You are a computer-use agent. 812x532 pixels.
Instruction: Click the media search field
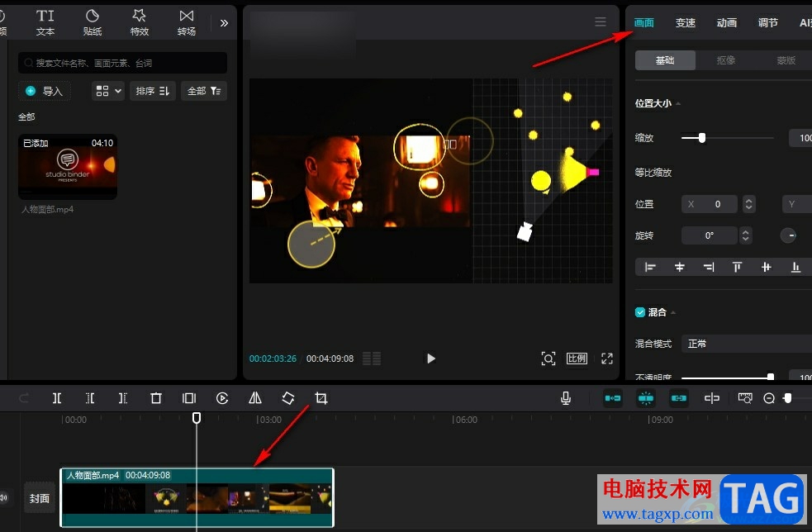point(123,63)
